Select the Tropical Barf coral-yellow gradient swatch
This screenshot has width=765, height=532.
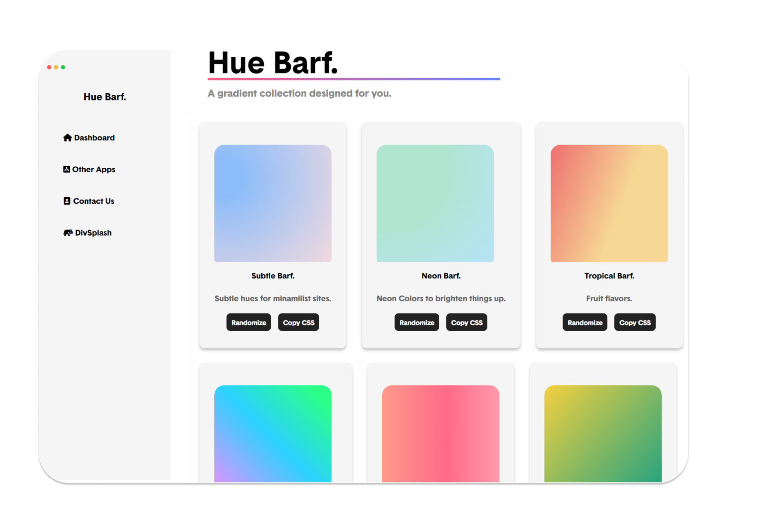(x=609, y=203)
